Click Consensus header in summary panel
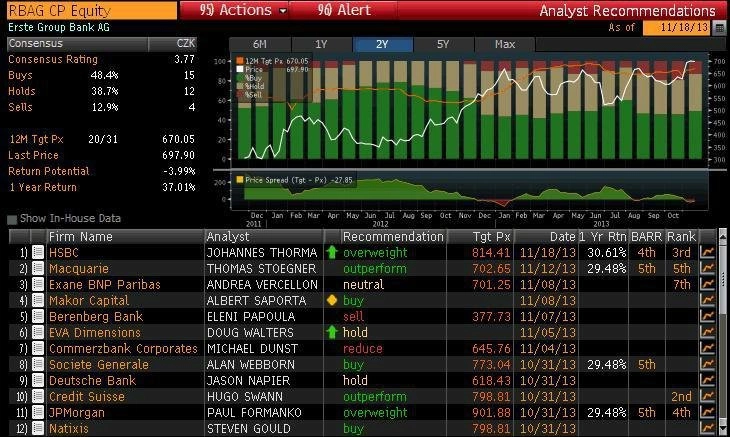The height and width of the screenshot is (437, 730). 77,44
